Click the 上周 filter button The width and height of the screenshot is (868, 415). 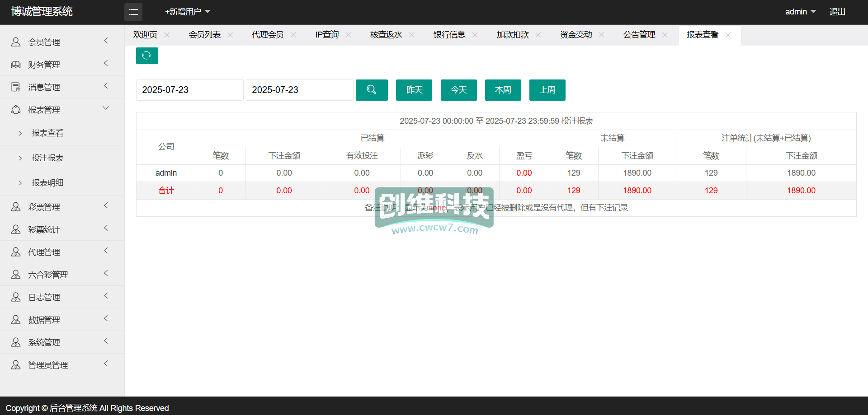pos(547,90)
